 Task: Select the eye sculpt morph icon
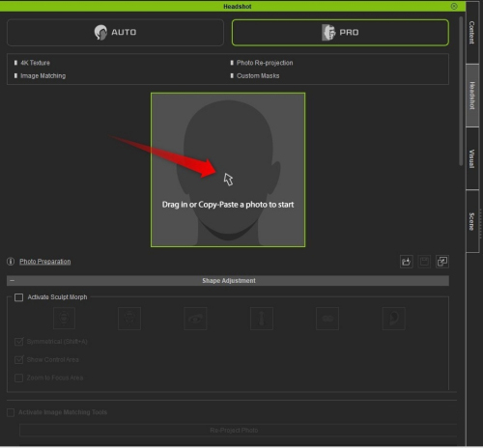tap(195, 319)
